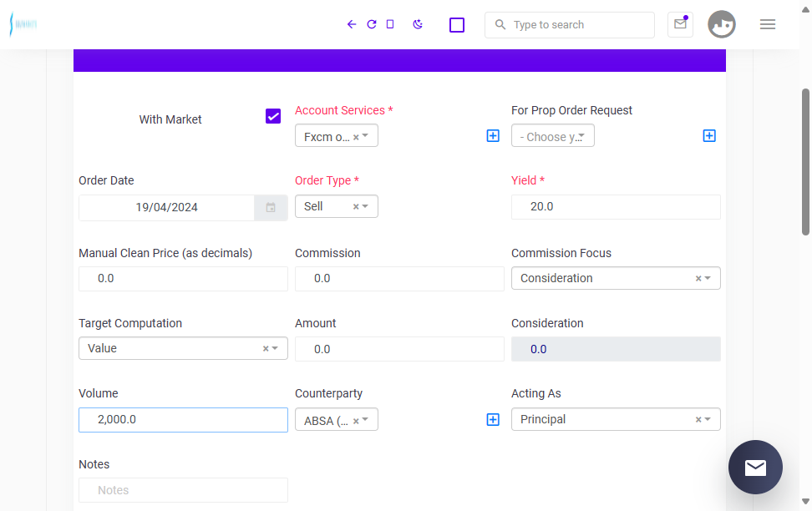
Task: Click the refresh icon in toolbar
Action: [371, 24]
